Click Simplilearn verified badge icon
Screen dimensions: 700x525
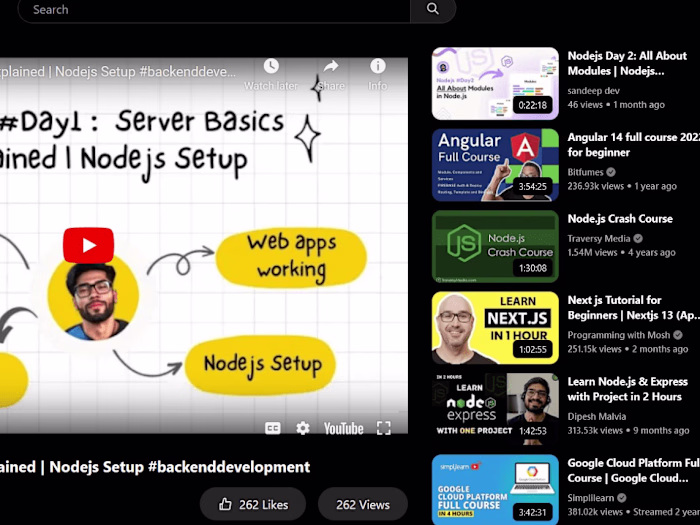pyautogui.click(x=621, y=498)
